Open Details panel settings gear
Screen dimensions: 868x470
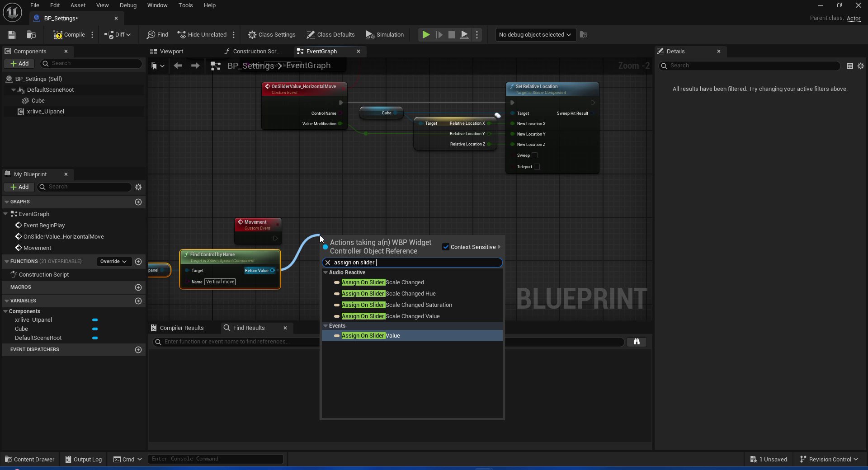pos(861,66)
